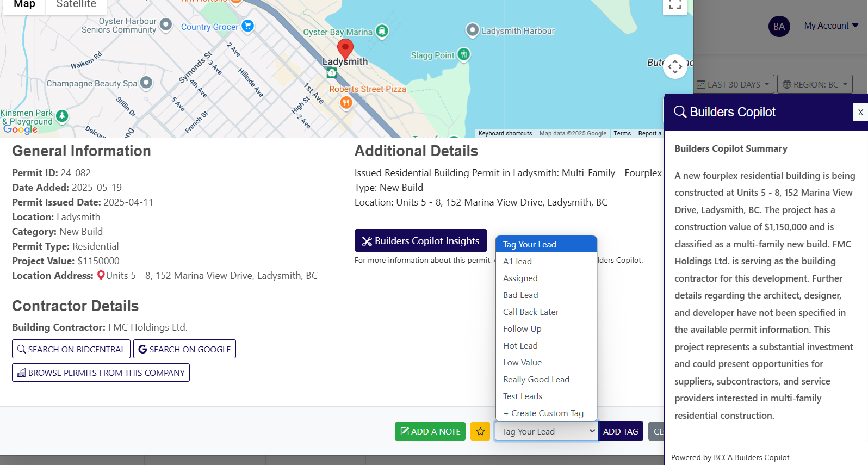
Task: Select the Low Value tag option
Action: click(x=547, y=362)
